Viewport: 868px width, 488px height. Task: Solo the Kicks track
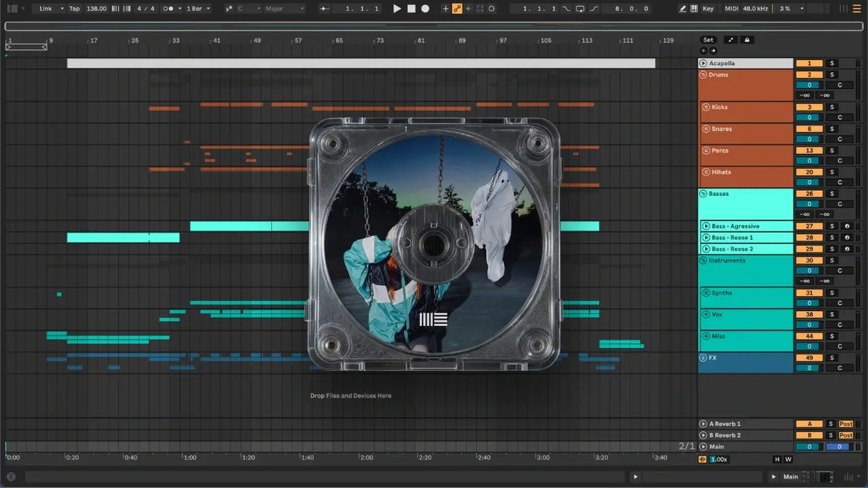(x=831, y=107)
